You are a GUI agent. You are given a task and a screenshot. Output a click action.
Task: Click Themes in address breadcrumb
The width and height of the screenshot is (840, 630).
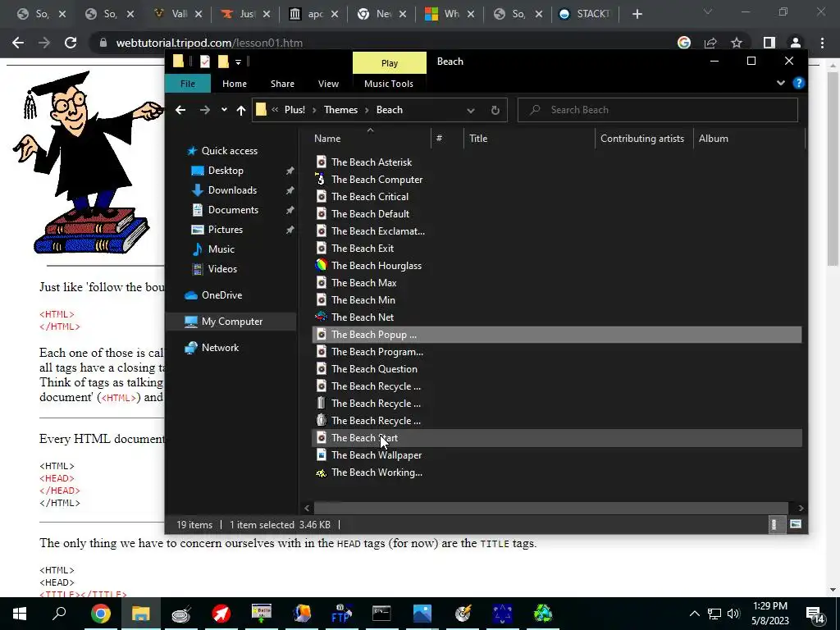(x=340, y=110)
